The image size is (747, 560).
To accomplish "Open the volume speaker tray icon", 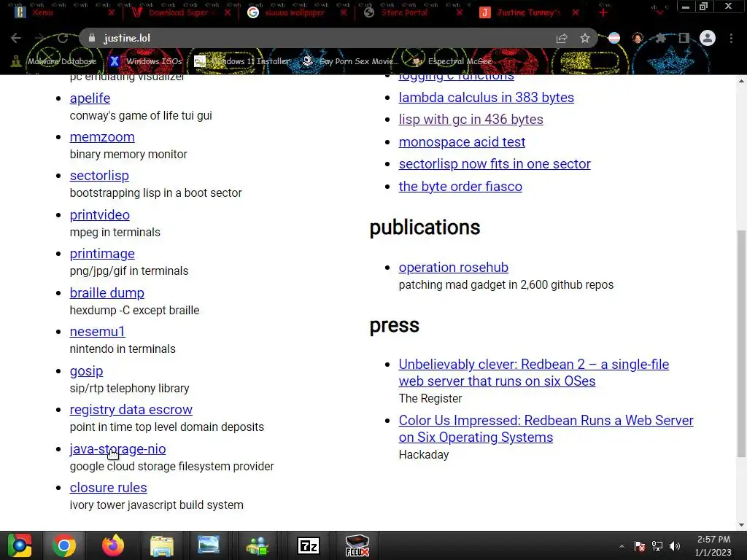I will click(675, 546).
